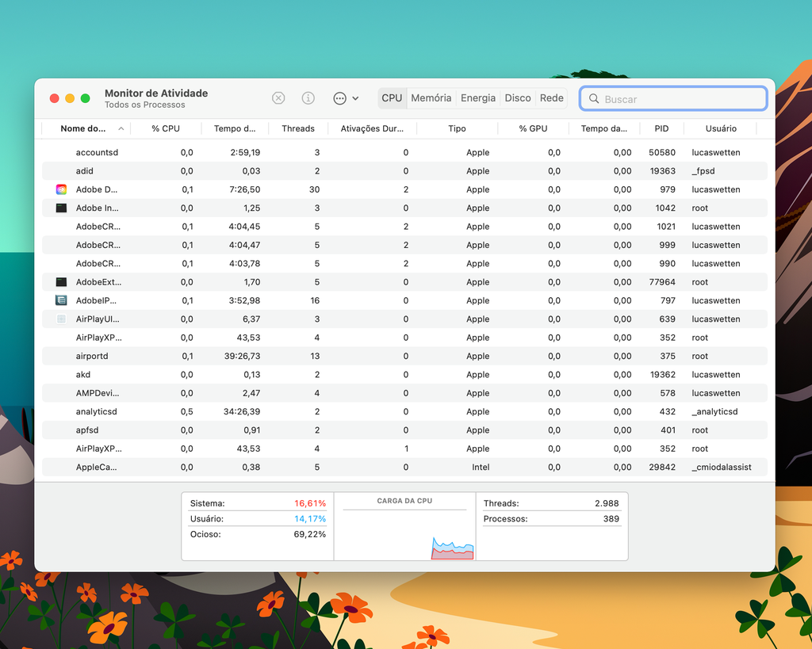Click the Ocioso 69,22% value
Image resolution: width=812 pixels, height=649 pixels.
[x=310, y=534]
